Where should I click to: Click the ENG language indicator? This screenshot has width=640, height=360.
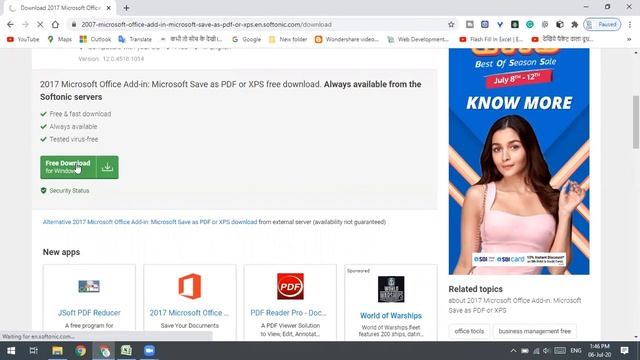576,351
